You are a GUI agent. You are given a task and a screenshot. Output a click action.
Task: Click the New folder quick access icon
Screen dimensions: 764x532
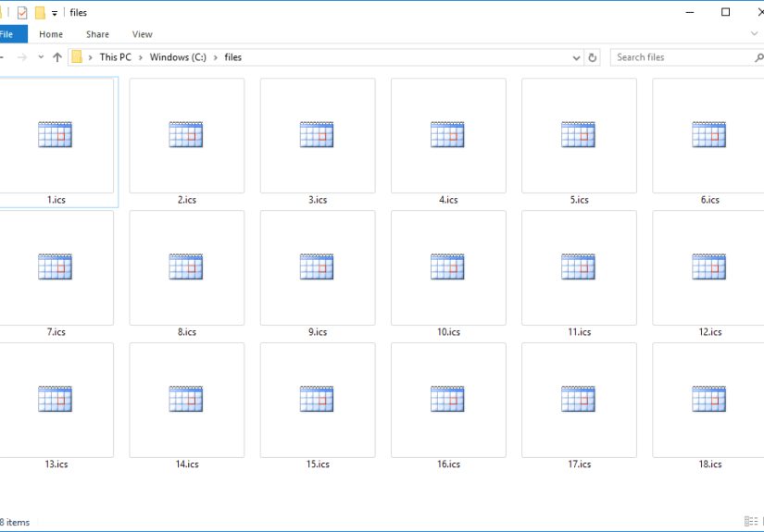click(40, 13)
